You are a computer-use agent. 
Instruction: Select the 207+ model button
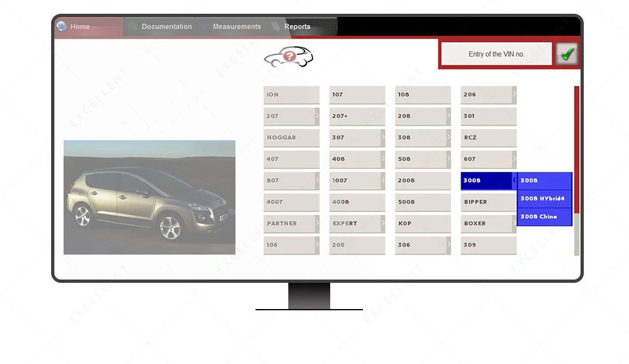coord(357,117)
